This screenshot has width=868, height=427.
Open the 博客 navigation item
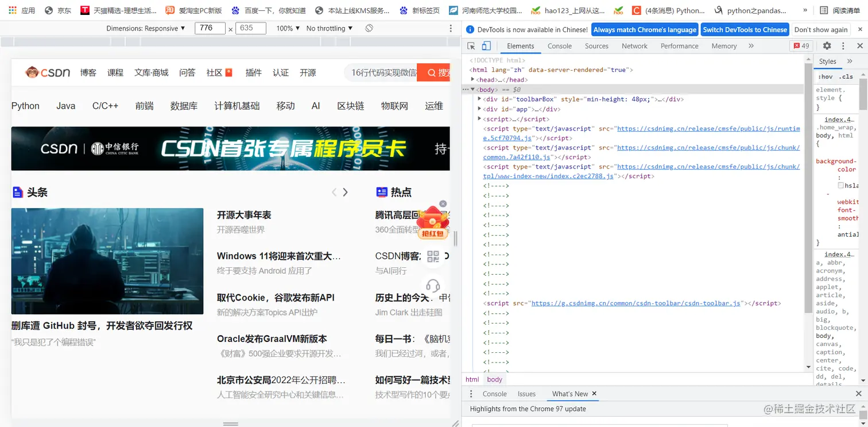point(88,72)
